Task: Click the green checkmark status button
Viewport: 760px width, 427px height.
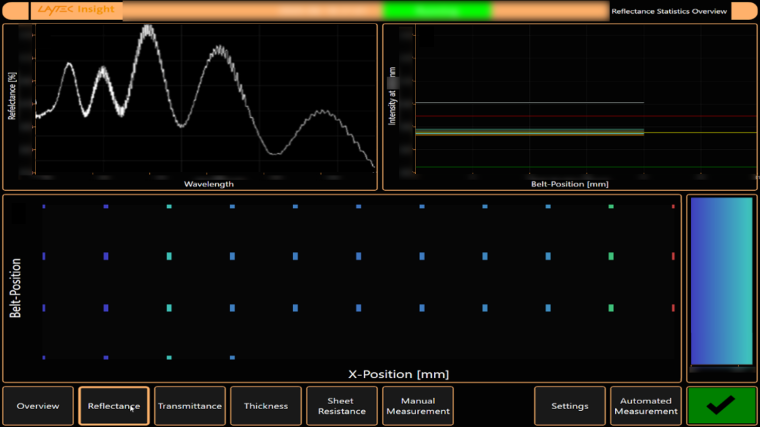Action: pos(720,405)
